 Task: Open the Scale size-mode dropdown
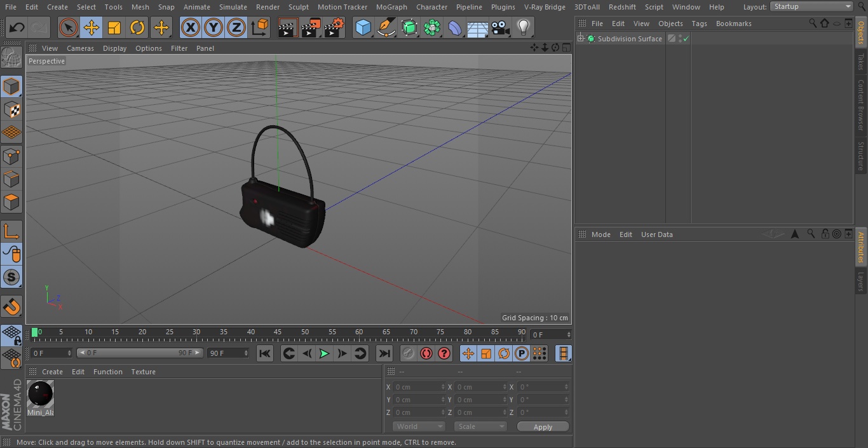pyautogui.click(x=480, y=426)
